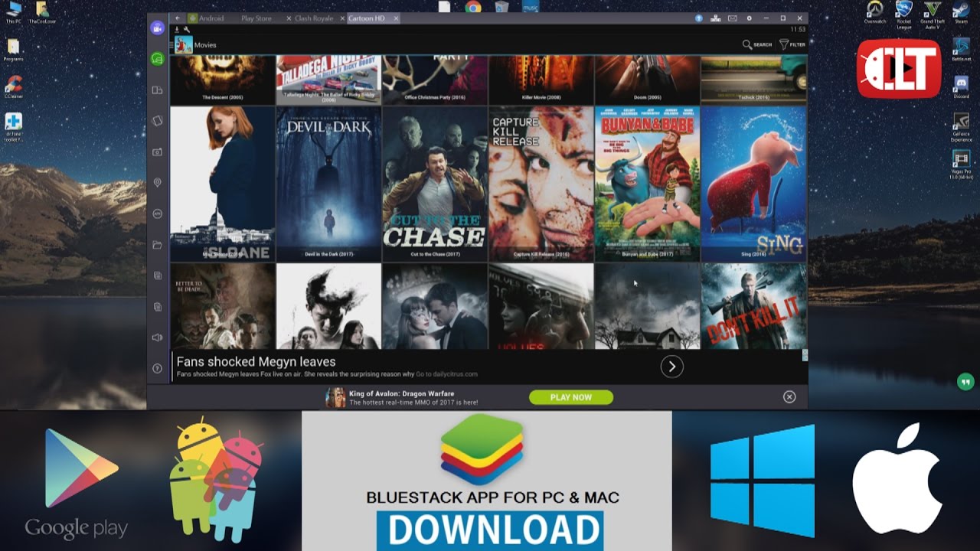Open the Rocket League desktop shortcut
This screenshot has height=551, width=980.
[904, 15]
